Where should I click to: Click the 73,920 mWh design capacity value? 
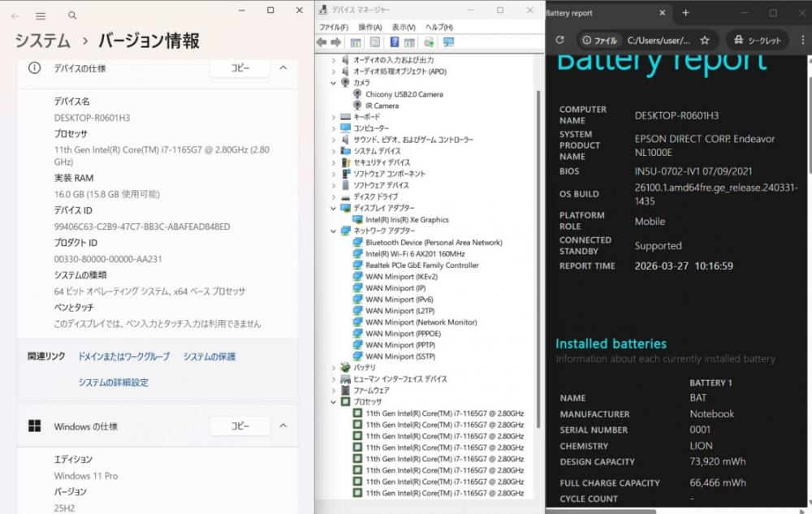[x=718, y=461]
